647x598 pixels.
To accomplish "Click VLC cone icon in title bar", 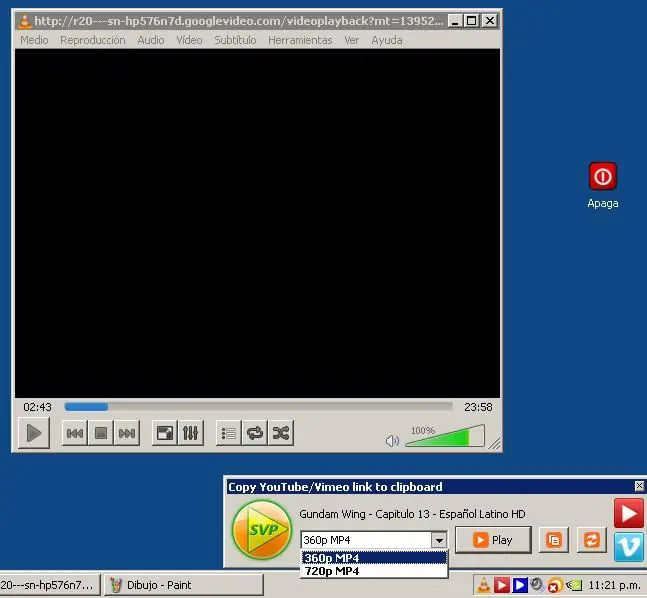I will click(x=25, y=21).
